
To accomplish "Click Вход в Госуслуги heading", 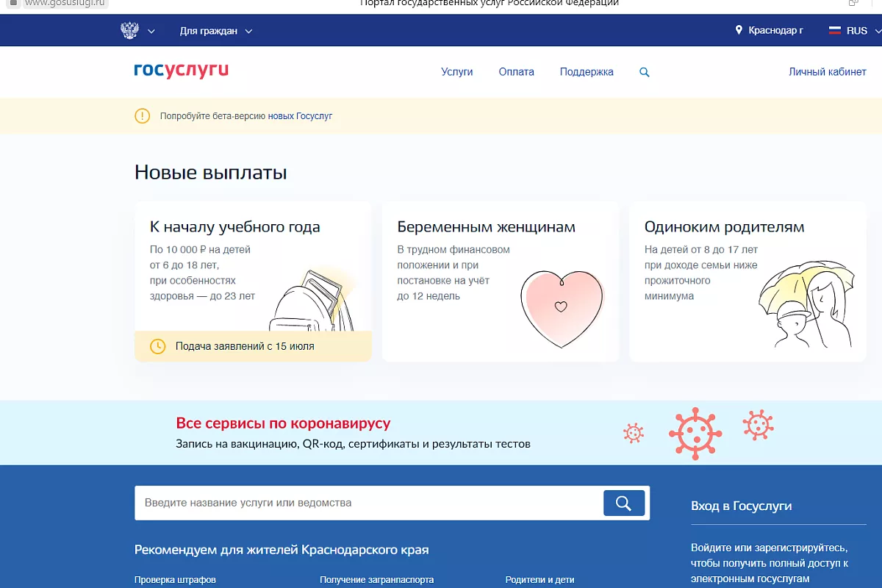I will pos(741,506).
